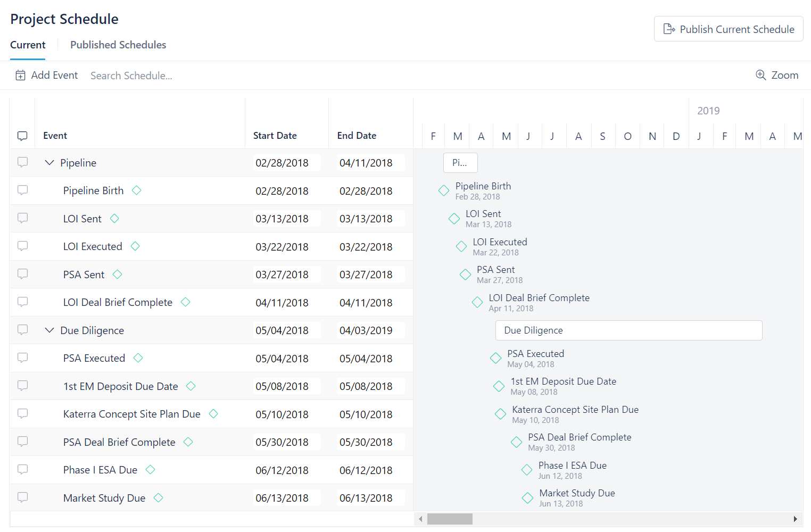Select the PSA Executed milestone marker on the timeline

tap(495, 358)
